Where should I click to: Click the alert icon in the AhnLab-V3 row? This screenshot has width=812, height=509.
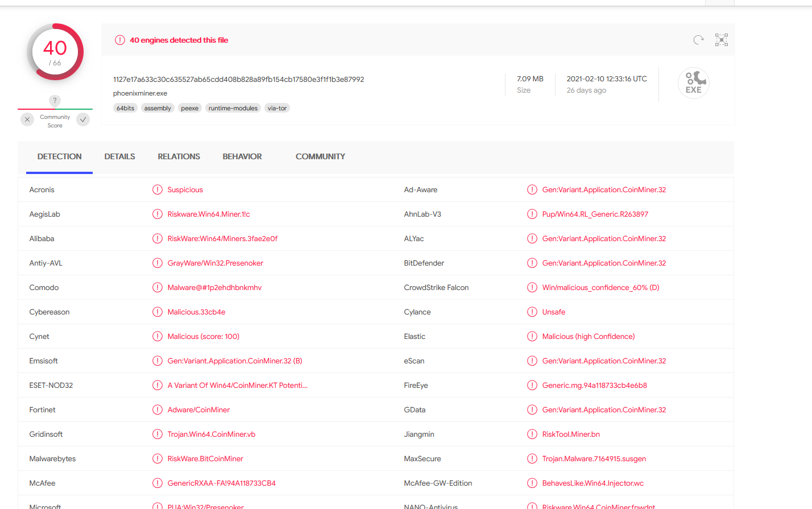[532, 214]
